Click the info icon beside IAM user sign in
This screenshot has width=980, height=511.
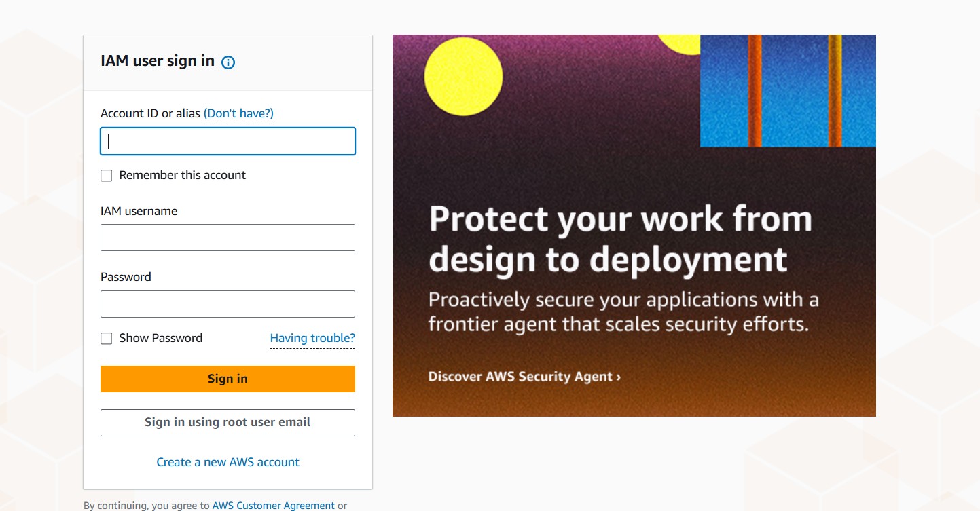click(228, 62)
